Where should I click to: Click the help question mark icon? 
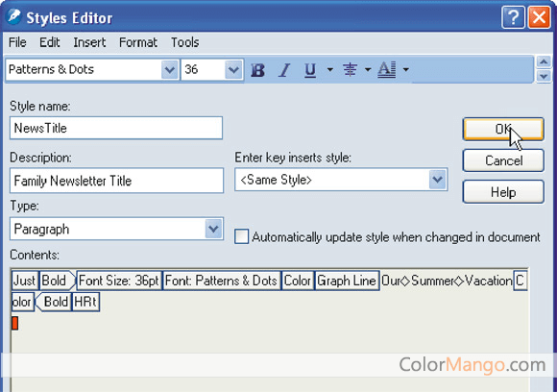click(x=513, y=16)
